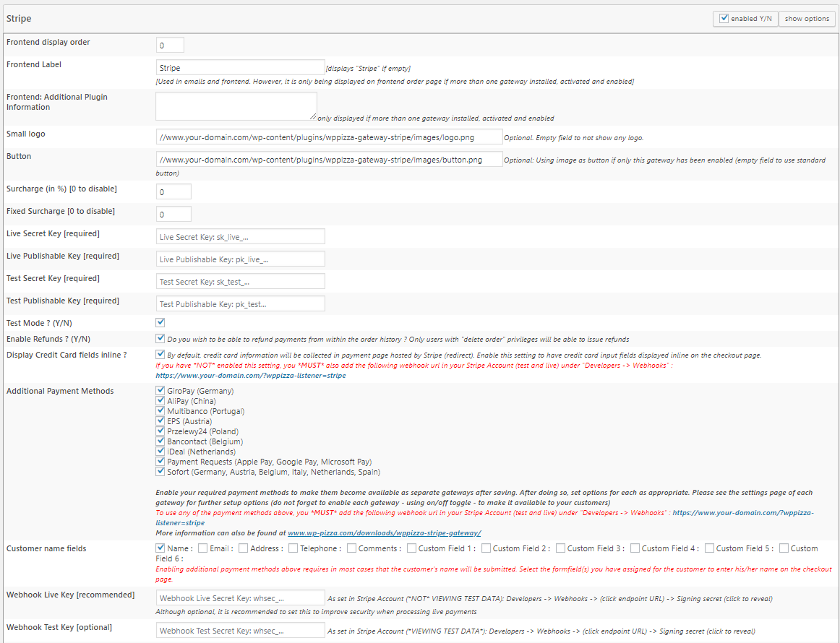Click the "Frontend display order" label
The width and height of the screenshot is (840, 643).
(x=48, y=42)
